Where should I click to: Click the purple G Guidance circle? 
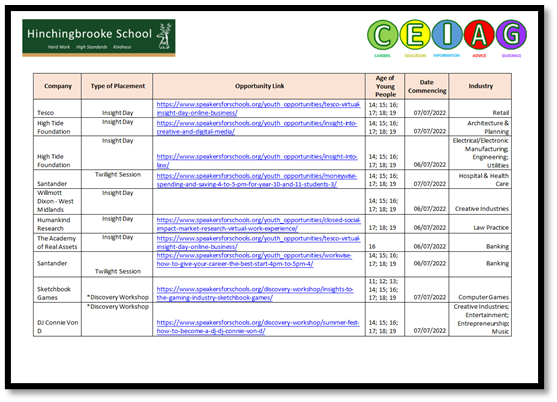511,35
